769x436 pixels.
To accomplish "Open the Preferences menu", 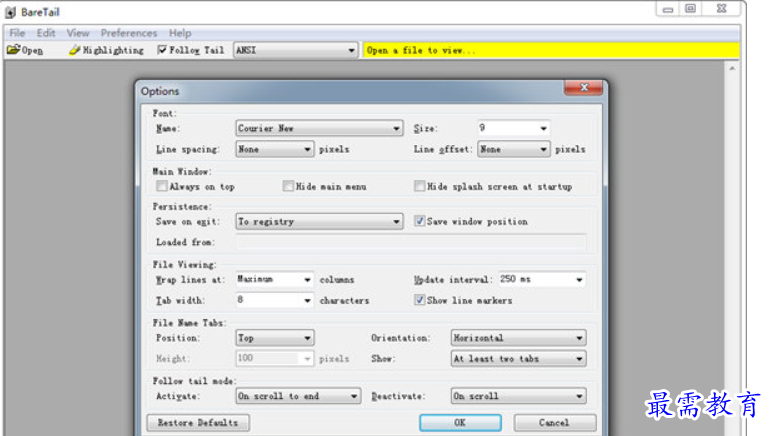I will coord(129,33).
